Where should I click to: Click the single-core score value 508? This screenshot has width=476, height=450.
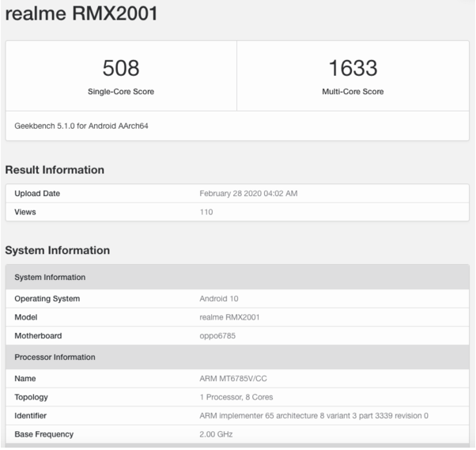tap(121, 68)
